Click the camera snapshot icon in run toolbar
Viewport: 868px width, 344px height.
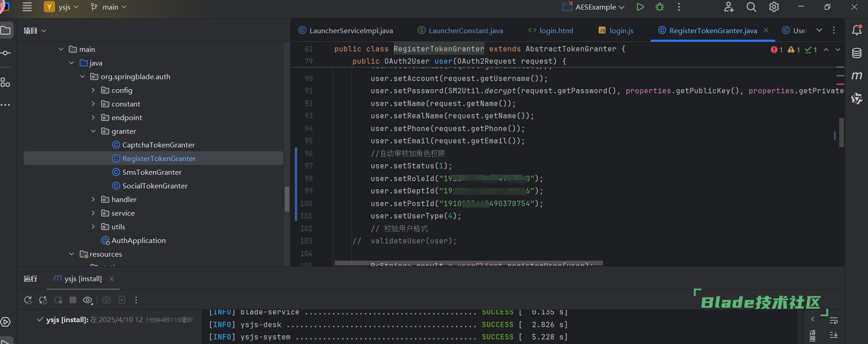point(106,300)
